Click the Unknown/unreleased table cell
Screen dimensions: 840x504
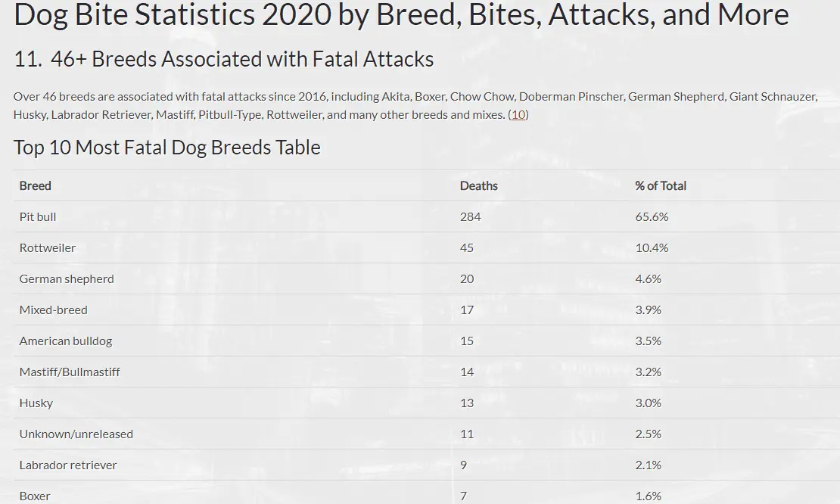[76, 434]
